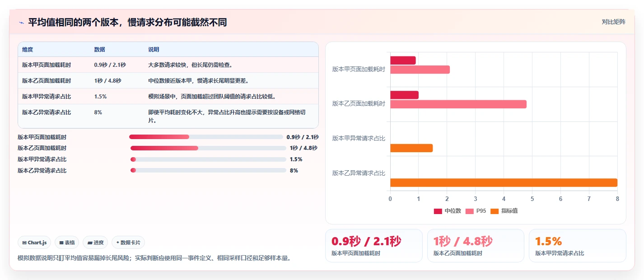Screen dimensions: 644x280
Task: Click table row cell 版本乙页面加载耗时
Action: [47, 81]
